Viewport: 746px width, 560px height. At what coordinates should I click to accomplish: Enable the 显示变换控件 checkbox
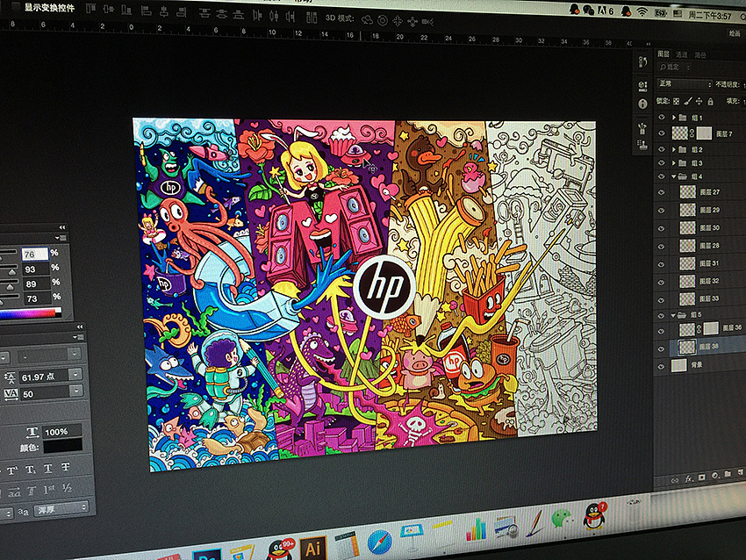[x=15, y=7]
